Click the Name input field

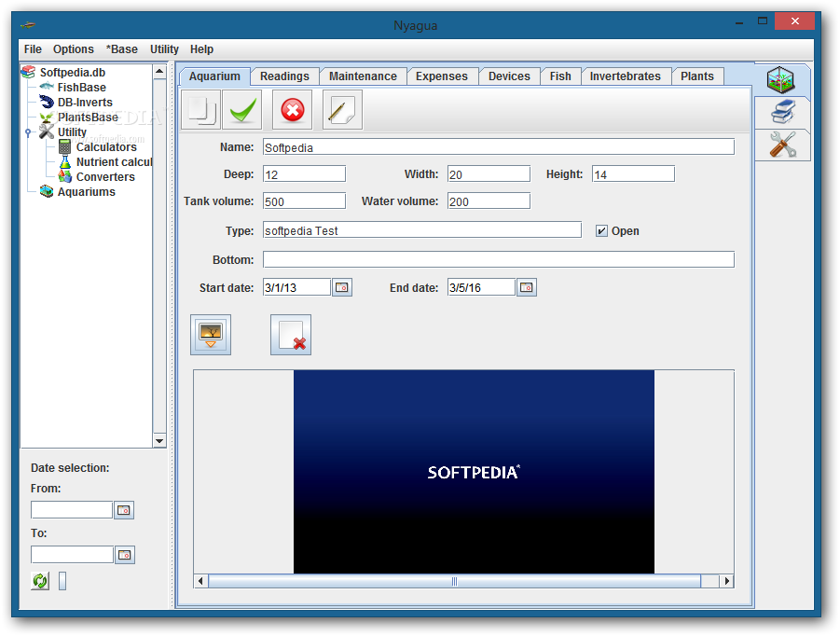[x=498, y=147]
